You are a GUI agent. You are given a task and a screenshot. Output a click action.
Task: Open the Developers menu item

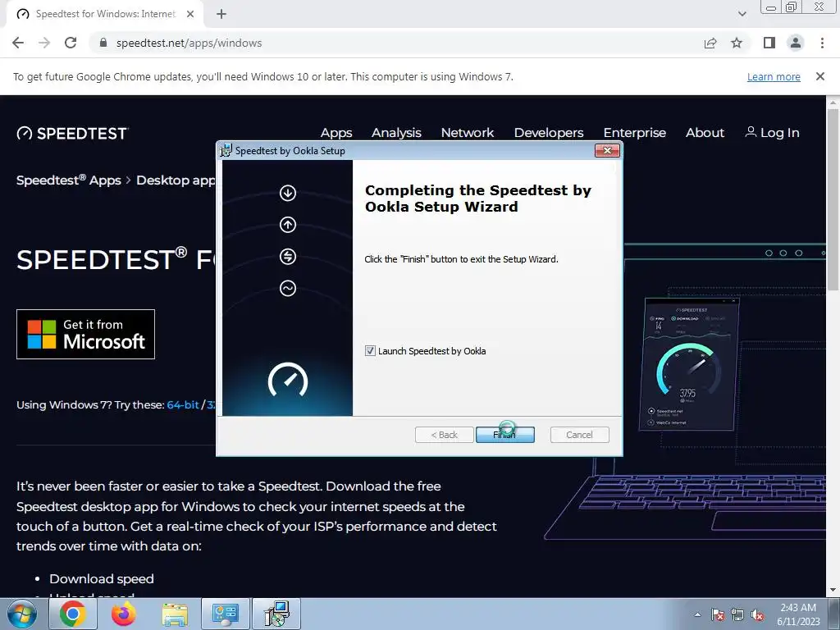549,132
